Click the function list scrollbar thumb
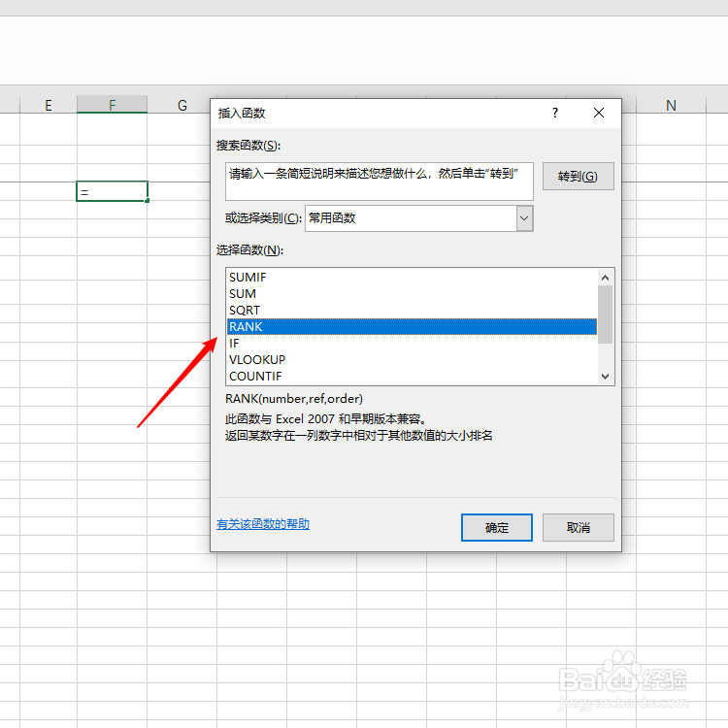728x728 pixels. [605, 314]
